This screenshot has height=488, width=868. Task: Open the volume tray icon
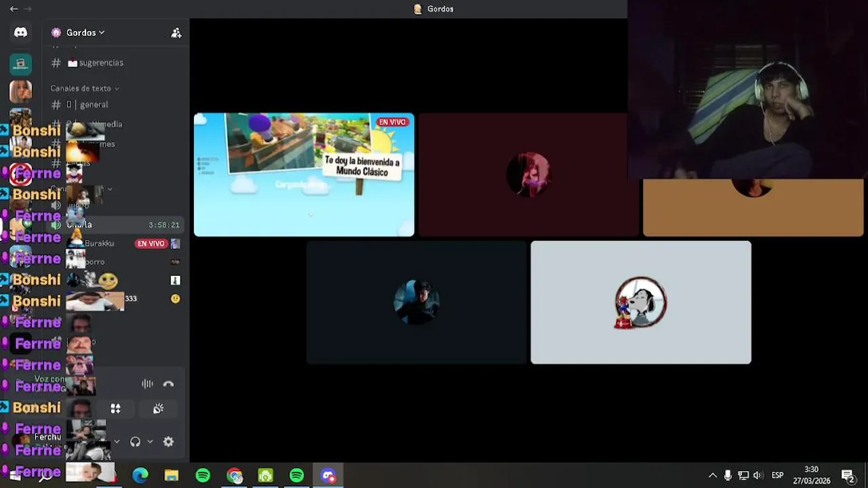pos(757,476)
